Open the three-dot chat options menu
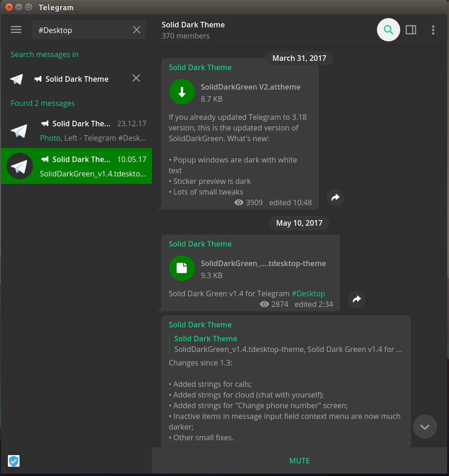The height and width of the screenshot is (476, 449). (433, 30)
